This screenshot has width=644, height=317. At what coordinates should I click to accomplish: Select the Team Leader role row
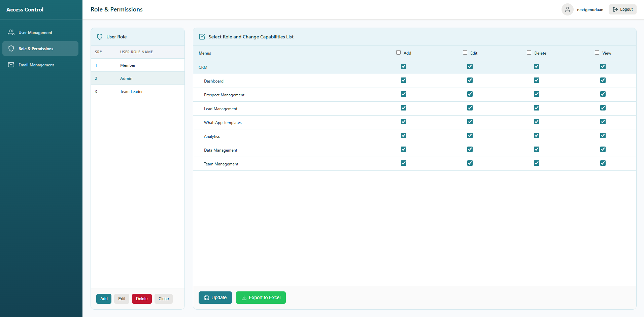click(131, 92)
